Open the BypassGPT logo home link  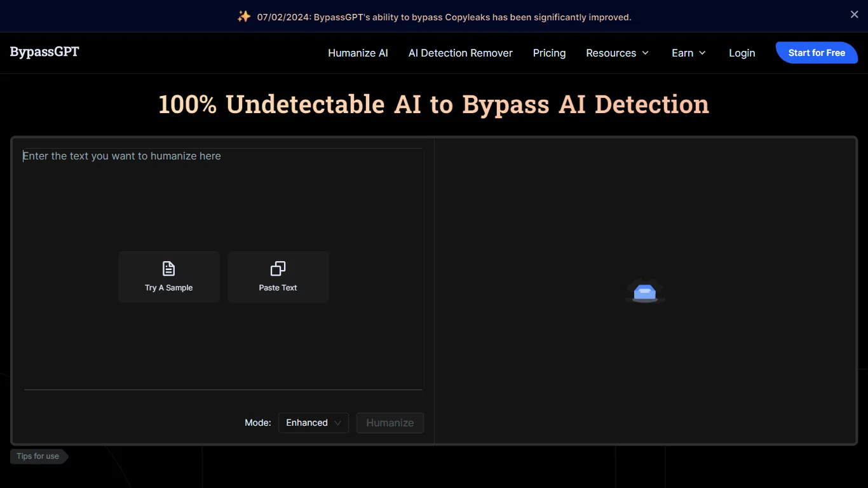[44, 52]
